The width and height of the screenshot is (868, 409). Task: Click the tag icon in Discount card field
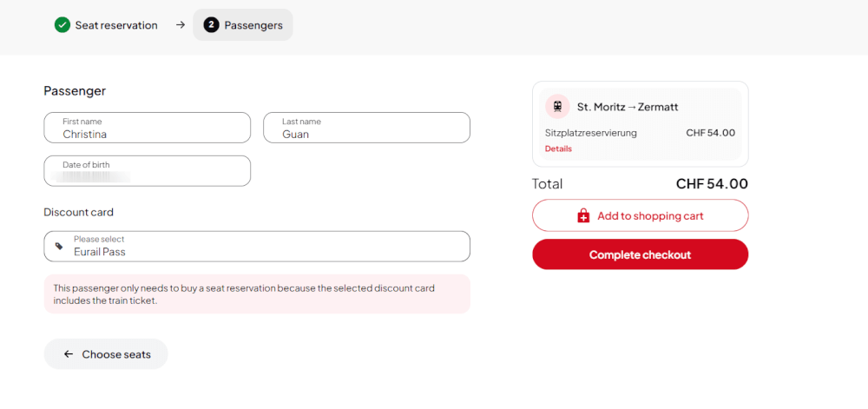tap(59, 247)
